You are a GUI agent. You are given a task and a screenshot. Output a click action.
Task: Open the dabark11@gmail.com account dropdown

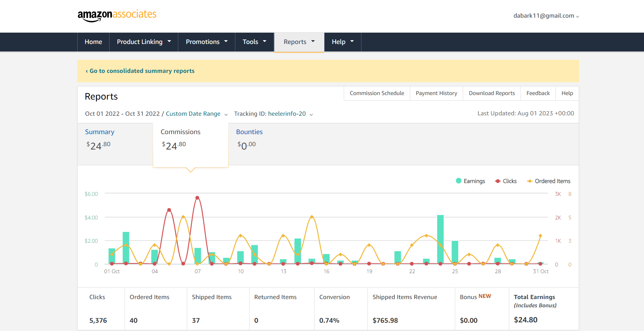546,16
